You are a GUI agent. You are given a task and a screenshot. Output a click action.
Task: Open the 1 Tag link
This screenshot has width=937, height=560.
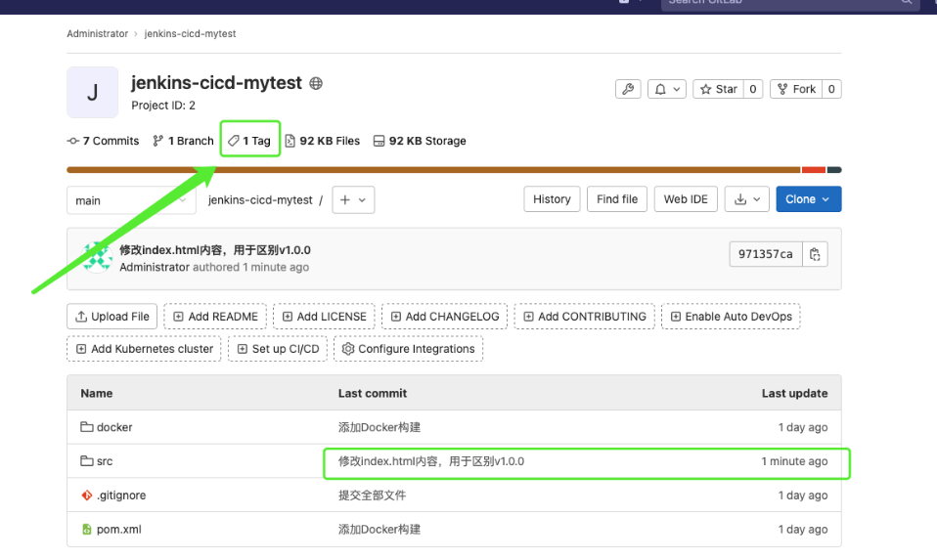(x=249, y=141)
